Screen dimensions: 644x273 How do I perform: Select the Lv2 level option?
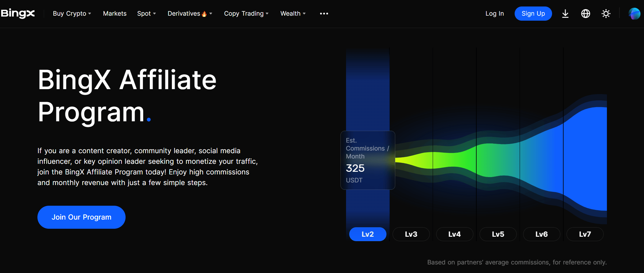tap(368, 234)
